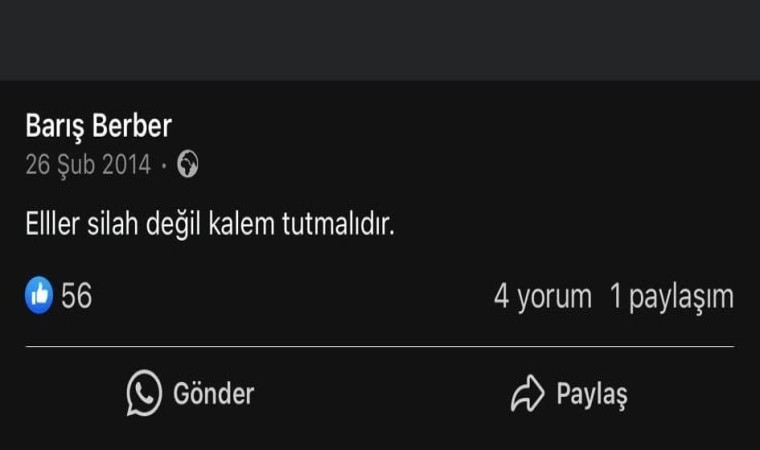Image resolution: width=760 pixels, height=450 pixels.
Task: Click the word 'paylaşım' in share count
Action: click(x=681, y=298)
